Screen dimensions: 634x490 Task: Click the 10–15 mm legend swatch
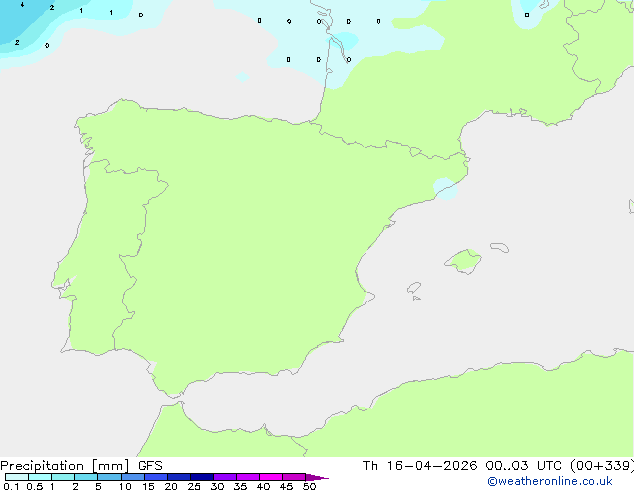click(133, 477)
